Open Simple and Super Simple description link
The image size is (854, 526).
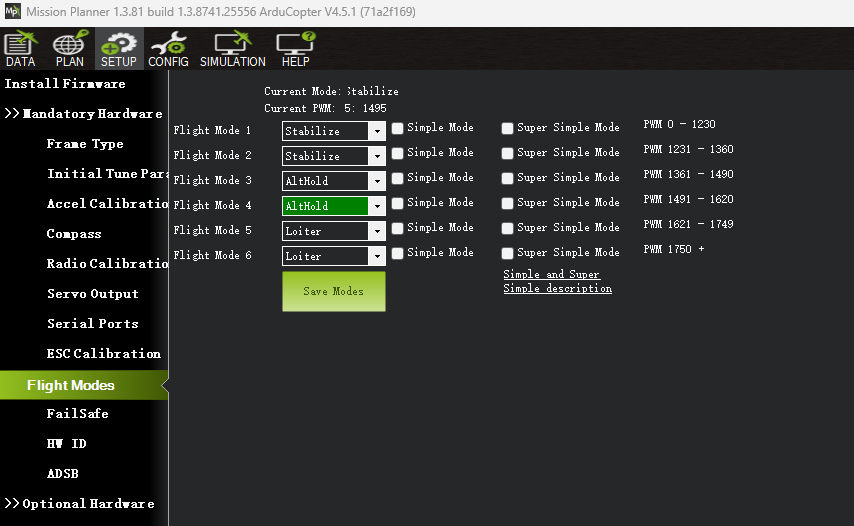(x=557, y=282)
